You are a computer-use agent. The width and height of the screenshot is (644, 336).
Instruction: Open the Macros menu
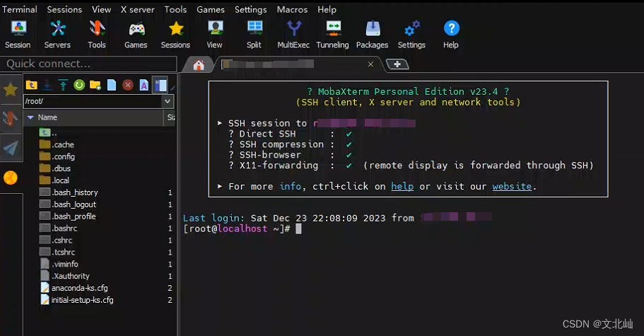point(292,9)
